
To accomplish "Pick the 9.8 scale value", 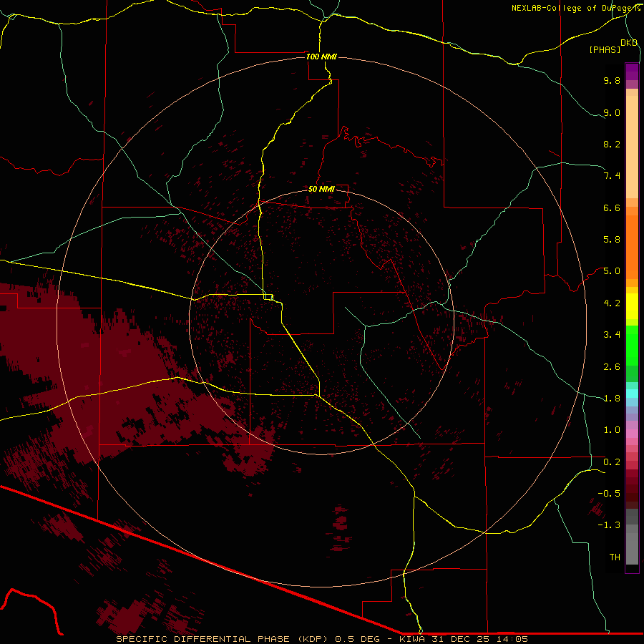I will point(612,80).
